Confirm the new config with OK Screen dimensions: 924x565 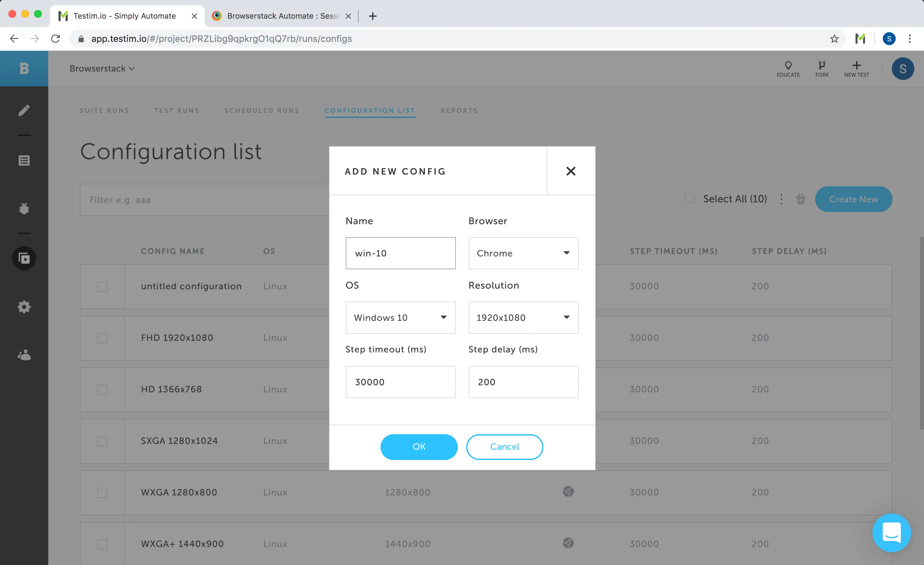(419, 447)
